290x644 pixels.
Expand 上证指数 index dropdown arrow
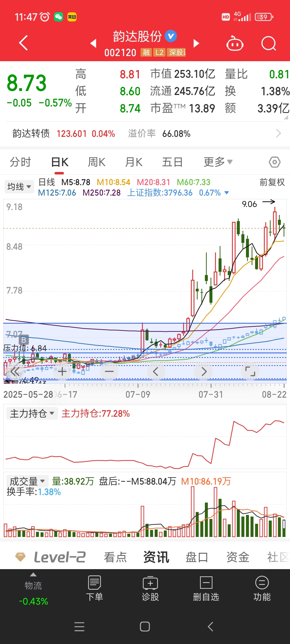tap(227, 193)
